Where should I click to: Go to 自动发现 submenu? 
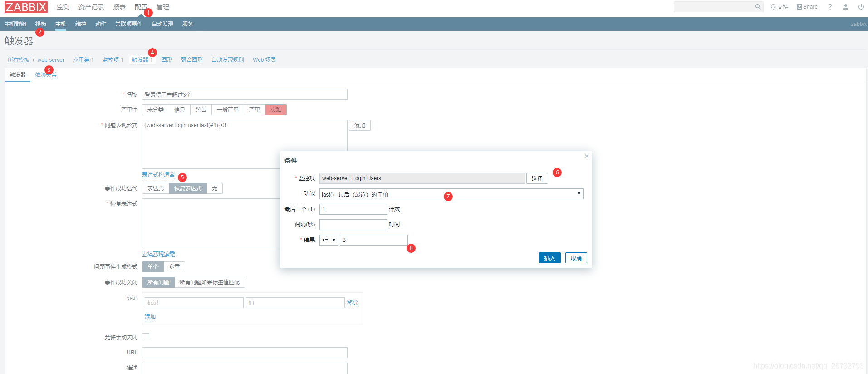coord(162,24)
